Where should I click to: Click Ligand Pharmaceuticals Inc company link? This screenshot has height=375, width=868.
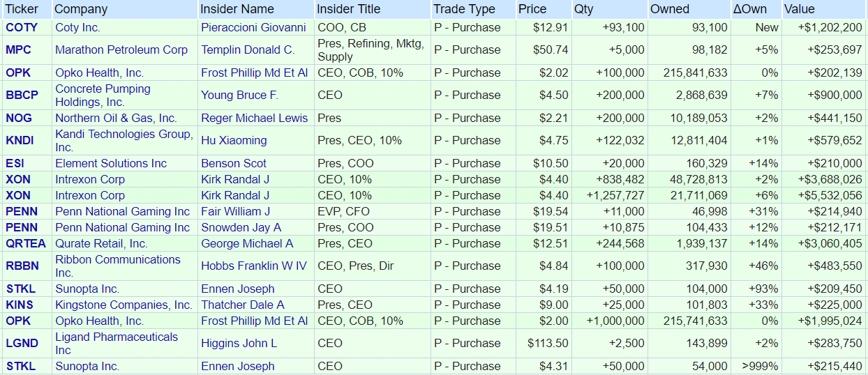pos(117,343)
